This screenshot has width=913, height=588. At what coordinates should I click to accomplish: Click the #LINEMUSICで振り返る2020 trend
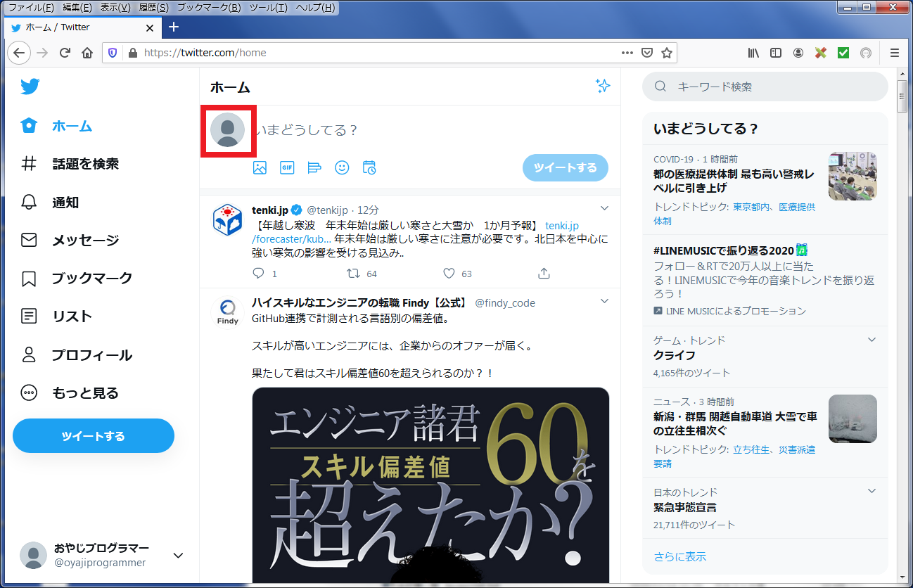coord(731,250)
